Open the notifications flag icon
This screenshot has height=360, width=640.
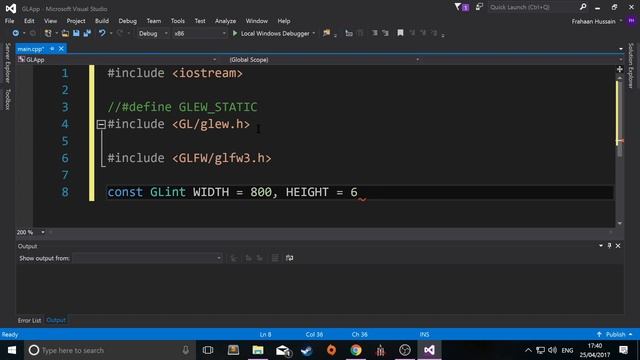tap(458, 7)
